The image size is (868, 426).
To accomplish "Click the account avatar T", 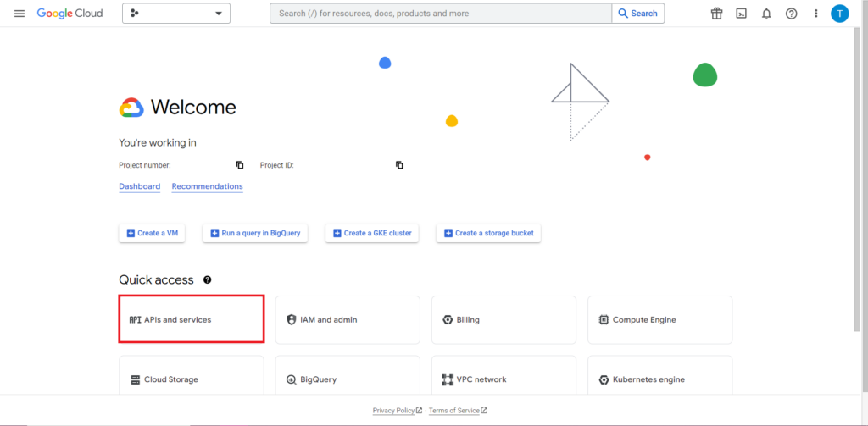I will point(839,14).
